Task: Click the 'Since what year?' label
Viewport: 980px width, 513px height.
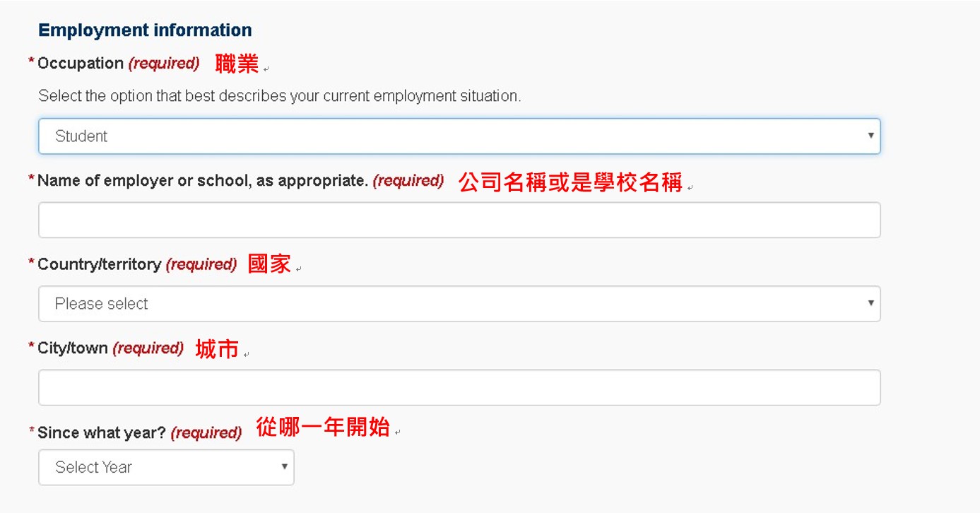Action: [139, 432]
